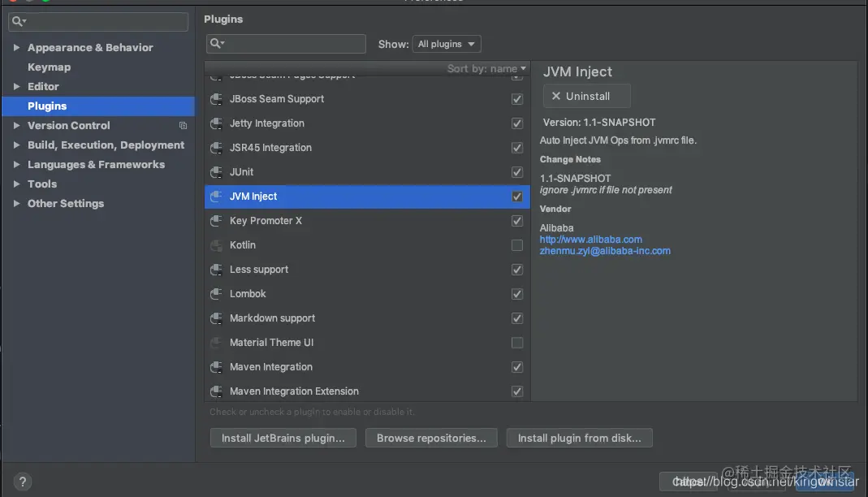Open the Sort by name dropdown
The image size is (868, 497).
[x=486, y=69]
